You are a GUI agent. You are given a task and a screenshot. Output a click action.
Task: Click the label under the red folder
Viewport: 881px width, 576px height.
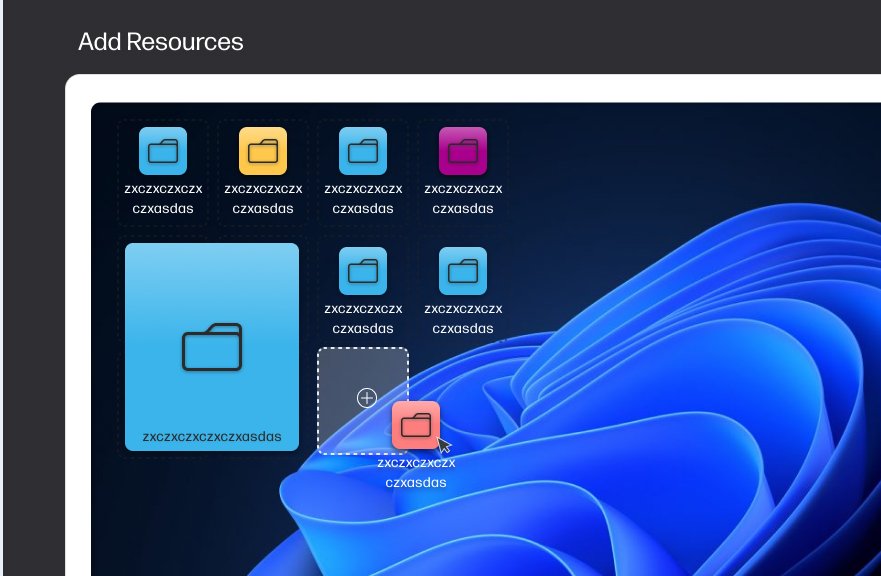click(x=416, y=473)
